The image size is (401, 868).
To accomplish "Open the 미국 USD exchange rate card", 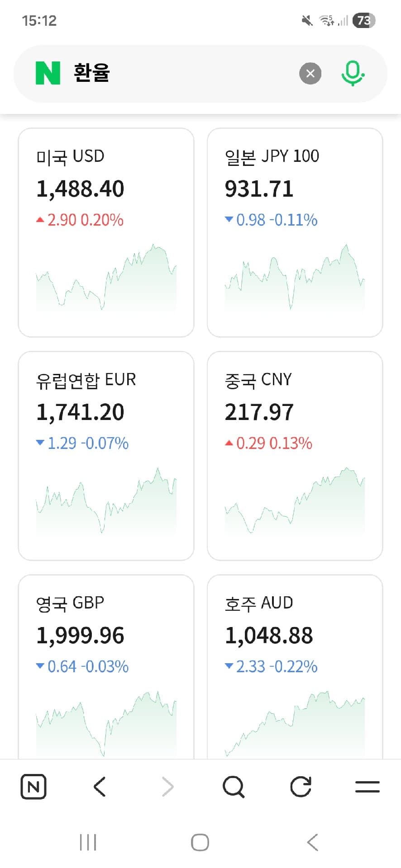I will click(106, 189).
